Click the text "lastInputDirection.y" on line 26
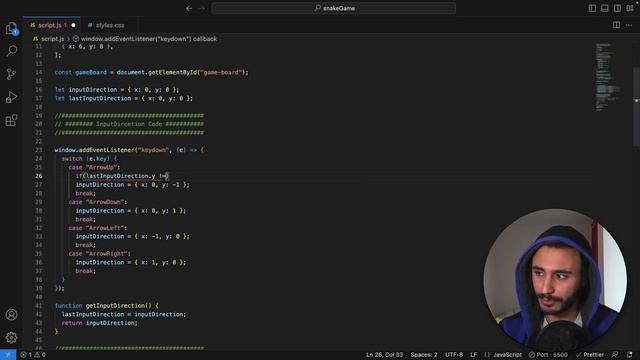Viewport: 640px width, 360px height. (x=121, y=176)
